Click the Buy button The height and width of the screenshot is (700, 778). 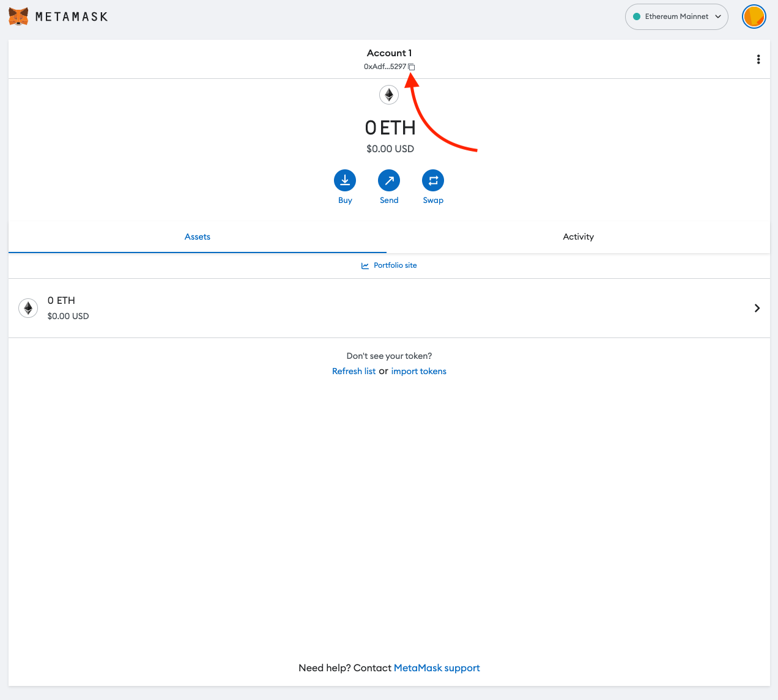click(x=345, y=180)
